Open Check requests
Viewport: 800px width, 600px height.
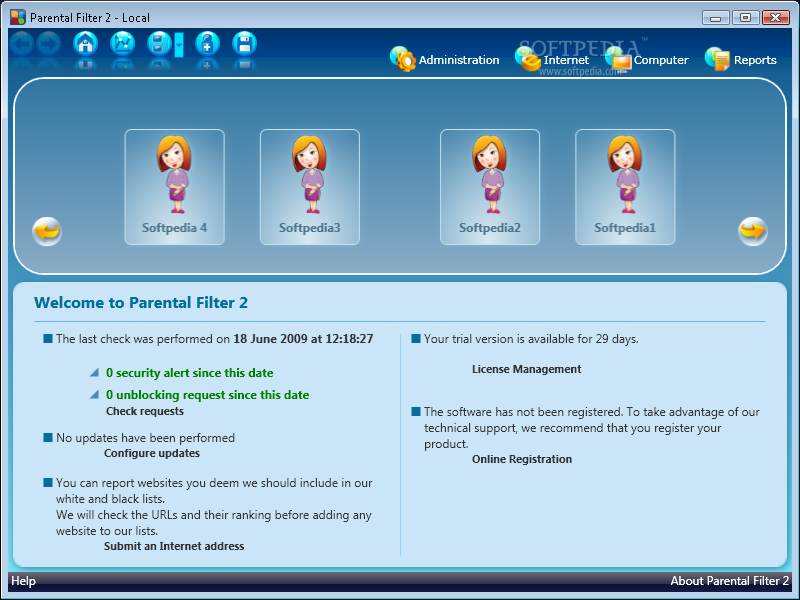(x=144, y=411)
